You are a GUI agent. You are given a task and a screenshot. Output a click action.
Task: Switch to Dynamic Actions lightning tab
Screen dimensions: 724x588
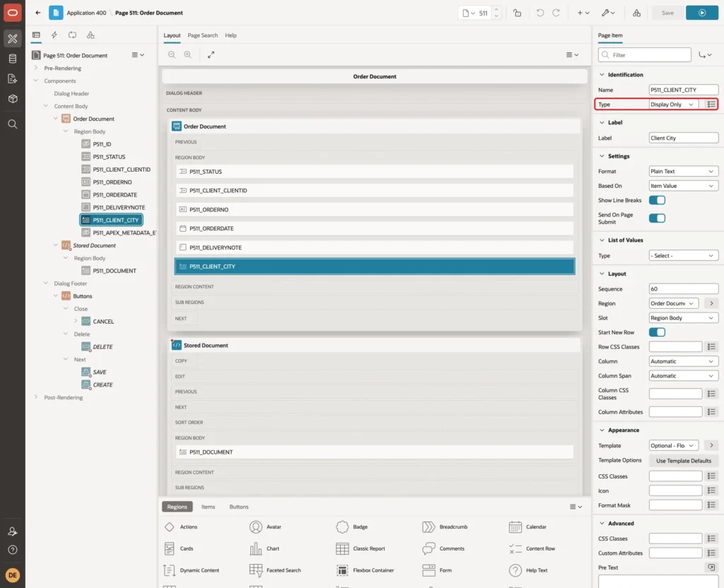54,35
